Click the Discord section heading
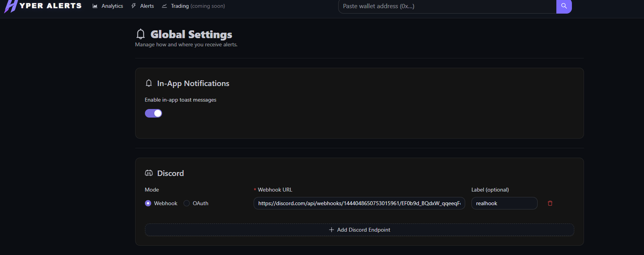This screenshot has height=255, width=644. [171, 173]
